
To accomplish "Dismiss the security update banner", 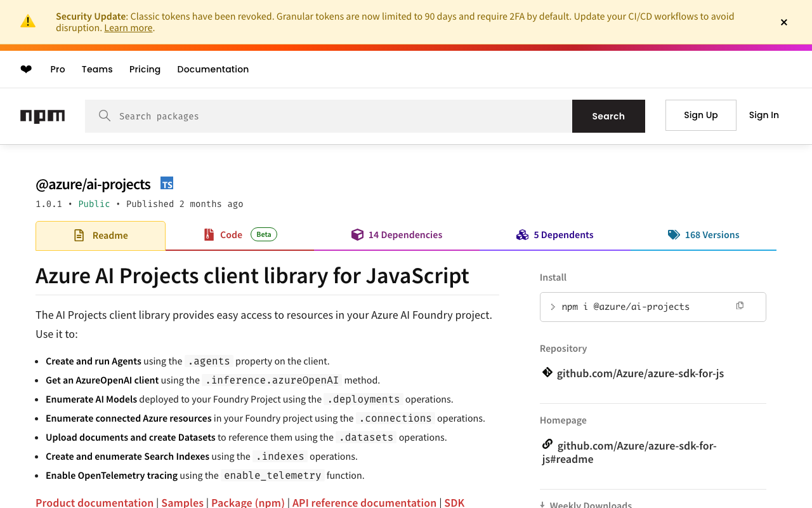I will point(784,22).
